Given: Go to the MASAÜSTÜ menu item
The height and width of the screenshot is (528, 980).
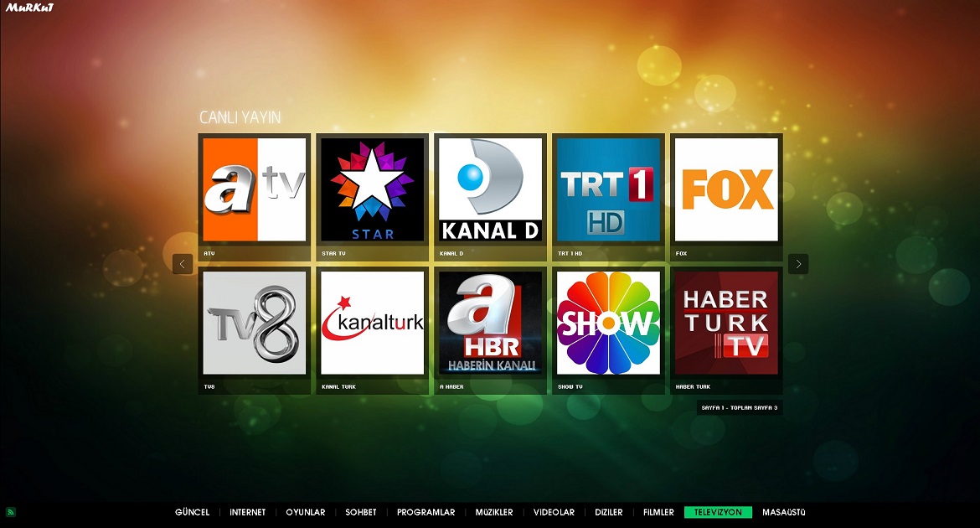Looking at the screenshot, I should (784, 512).
